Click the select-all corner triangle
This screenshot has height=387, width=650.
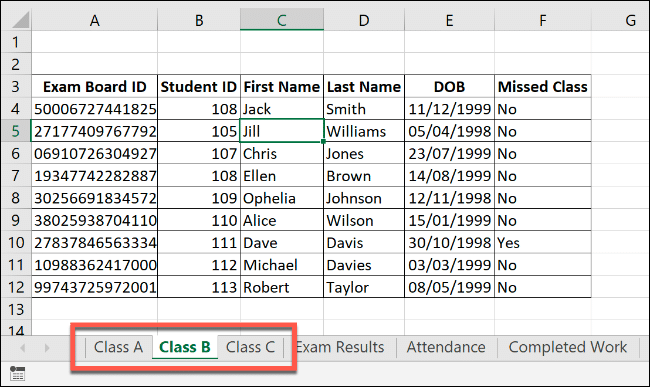(20, 19)
